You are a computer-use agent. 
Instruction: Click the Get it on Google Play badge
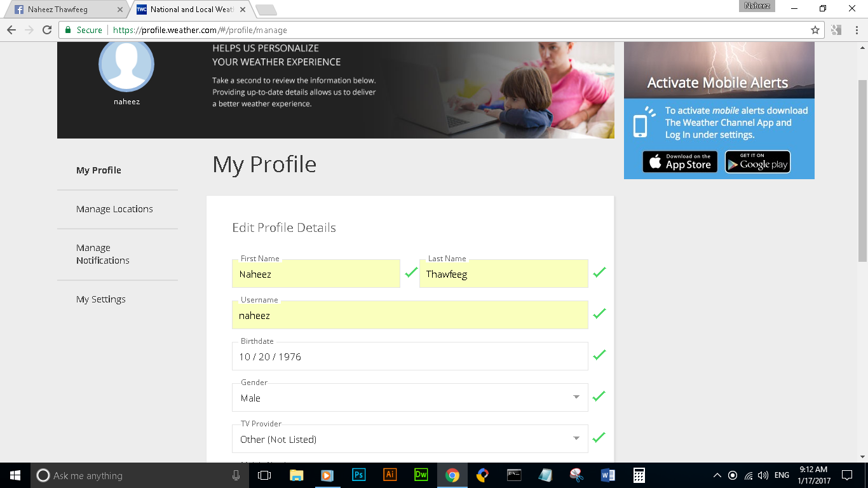pyautogui.click(x=757, y=162)
